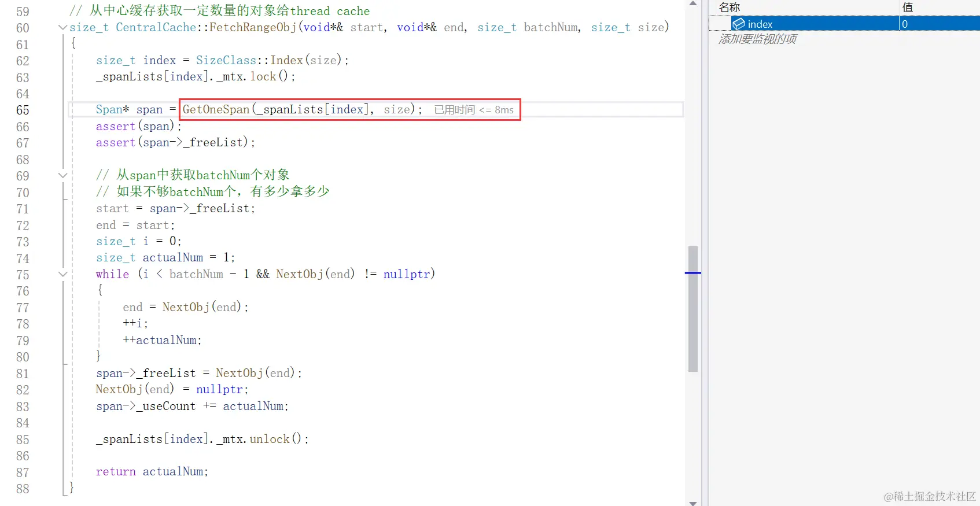This screenshot has width=980, height=506.
Task: Click the '++actualNum;' statement
Action: (x=162, y=340)
